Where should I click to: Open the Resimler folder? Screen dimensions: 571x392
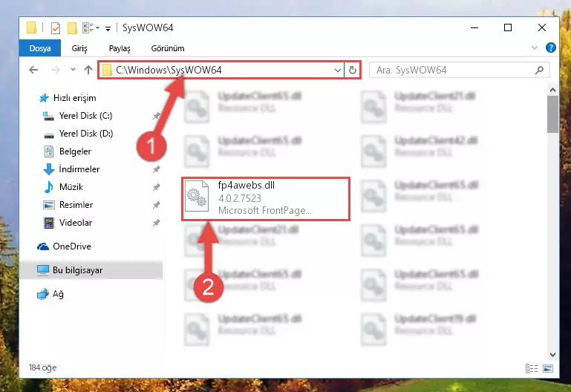(76, 205)
